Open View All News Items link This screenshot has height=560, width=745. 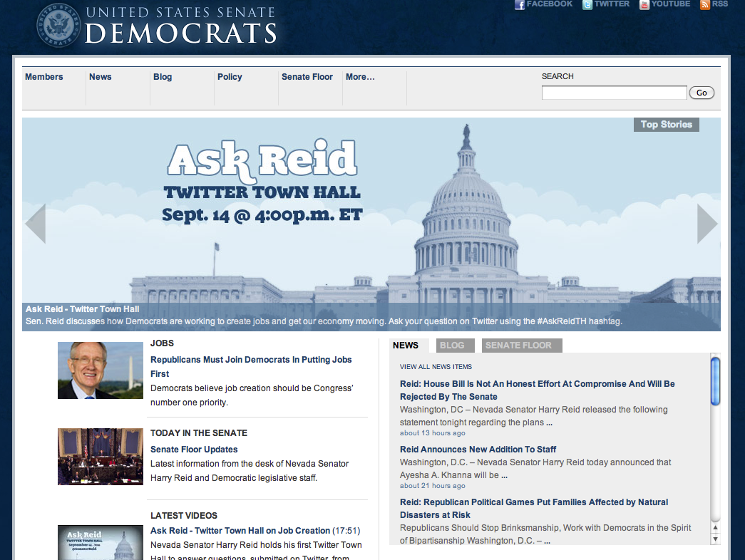click(x=436, y=367)
